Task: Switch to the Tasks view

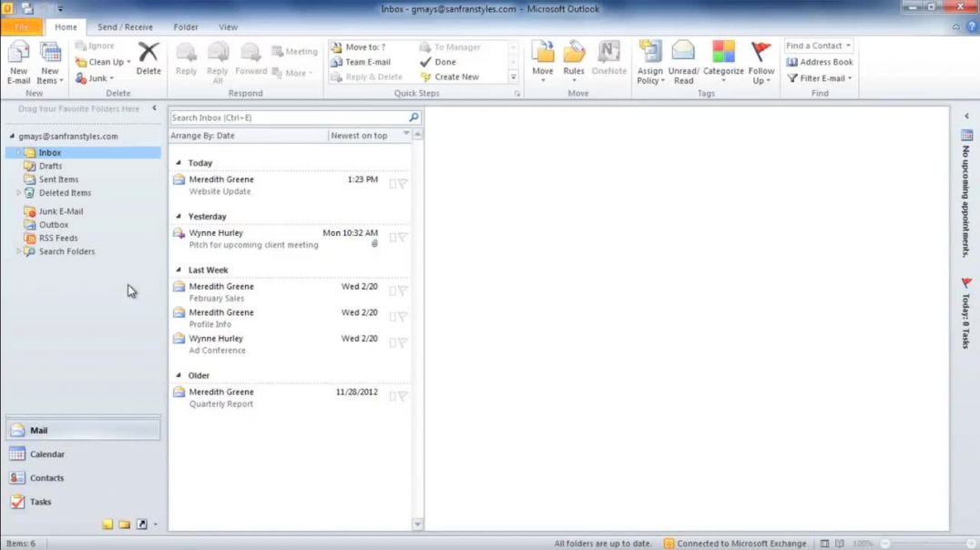Action: pos(83,502)
